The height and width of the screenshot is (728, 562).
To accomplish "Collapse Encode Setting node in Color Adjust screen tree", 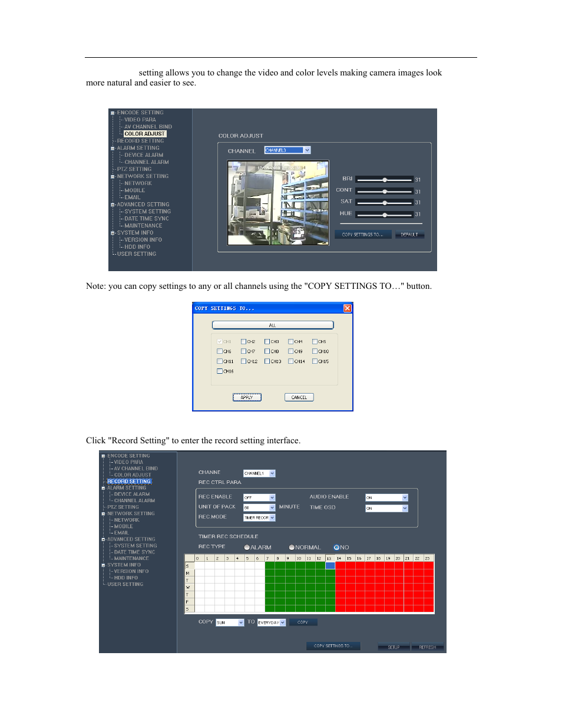I will (113, 113).
